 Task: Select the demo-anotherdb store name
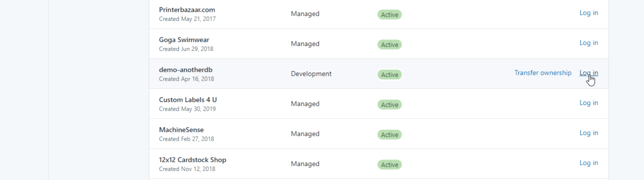185,70
